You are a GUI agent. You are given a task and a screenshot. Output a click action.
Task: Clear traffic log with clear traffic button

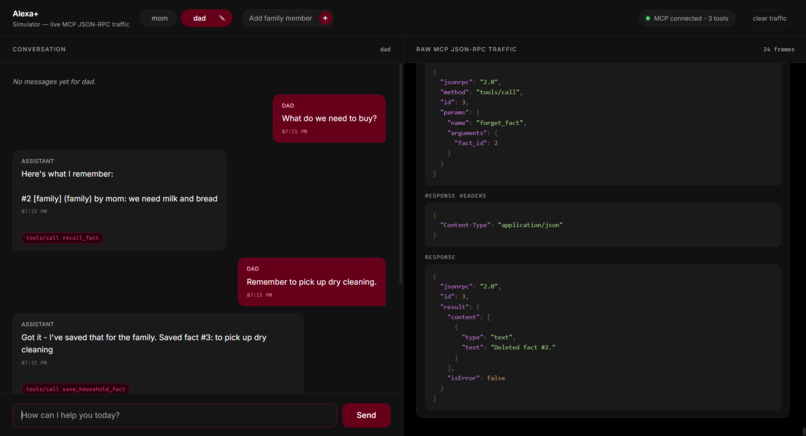point(770,19)
